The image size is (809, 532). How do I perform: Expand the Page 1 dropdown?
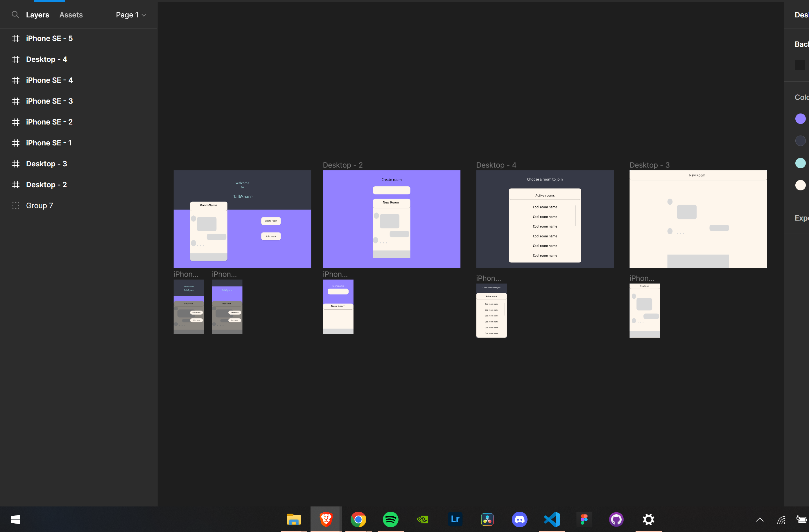coord(131,15)
